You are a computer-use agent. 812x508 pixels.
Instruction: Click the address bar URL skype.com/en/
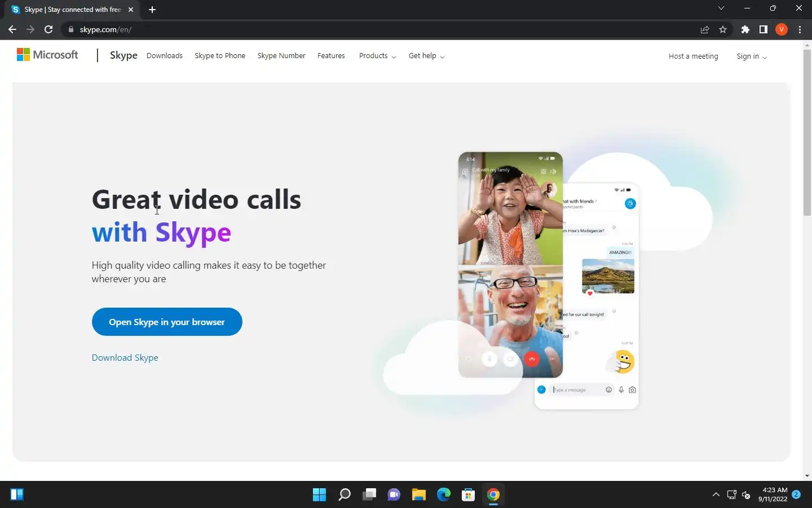tap(105, 29)
